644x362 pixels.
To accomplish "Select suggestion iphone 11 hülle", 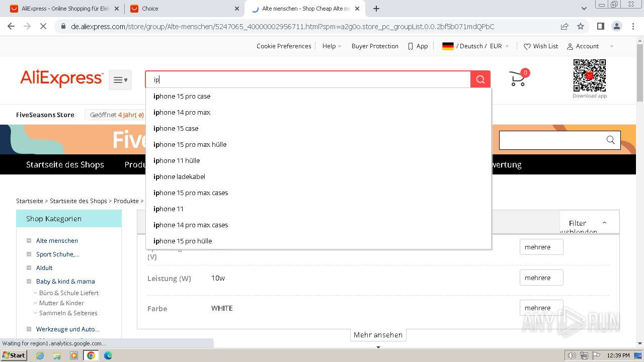I will click(x=318, y=160).
